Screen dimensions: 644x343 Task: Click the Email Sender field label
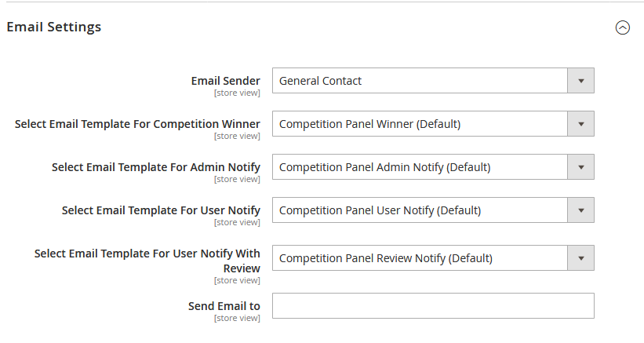click(226, 81)
